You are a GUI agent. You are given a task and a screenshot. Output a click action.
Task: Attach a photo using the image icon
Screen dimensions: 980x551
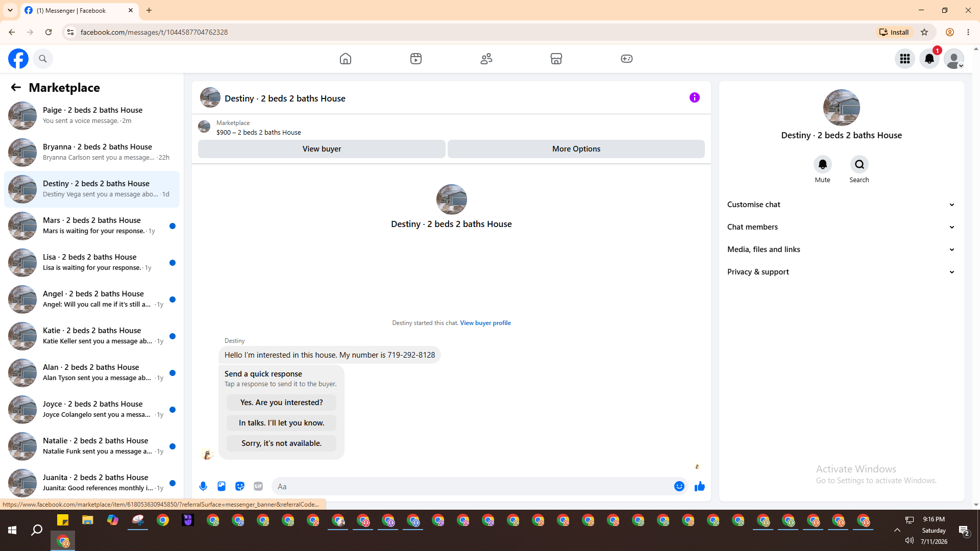(222, 486)
